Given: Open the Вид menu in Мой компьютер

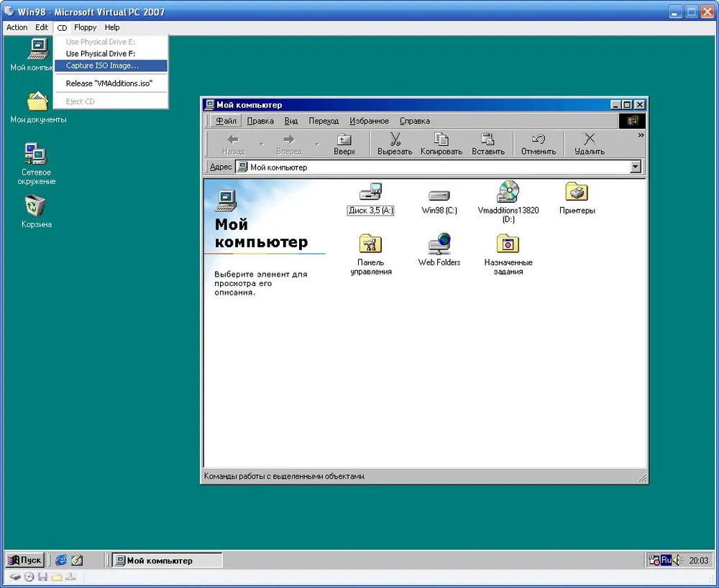Looking at the screenshot, I should coord(290,121).
